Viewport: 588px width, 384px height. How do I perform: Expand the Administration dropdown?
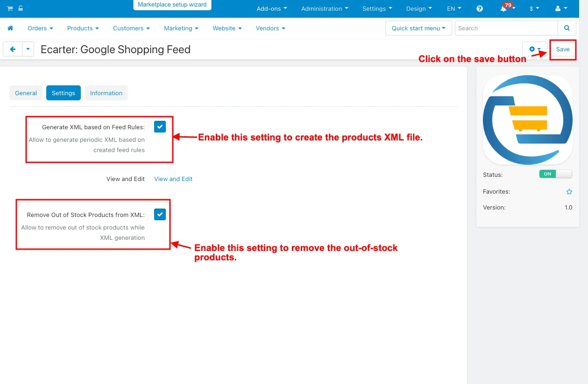325,8
